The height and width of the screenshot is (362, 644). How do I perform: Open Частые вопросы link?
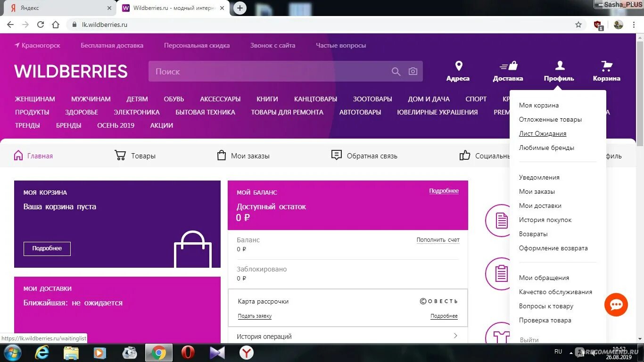(341, 46)
